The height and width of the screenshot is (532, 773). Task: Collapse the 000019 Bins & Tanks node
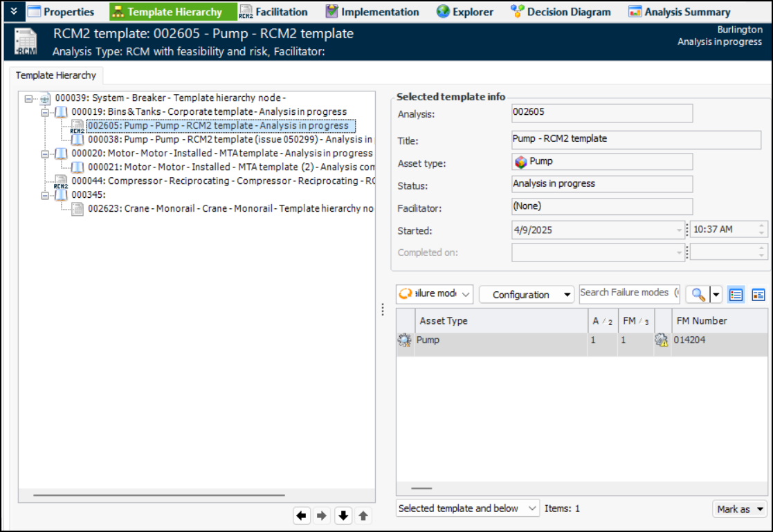click(x=45, y=112)
